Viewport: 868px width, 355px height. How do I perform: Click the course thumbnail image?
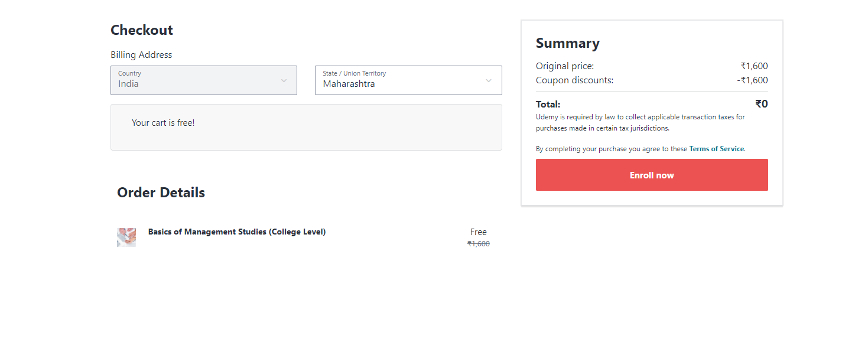(126, 237)
